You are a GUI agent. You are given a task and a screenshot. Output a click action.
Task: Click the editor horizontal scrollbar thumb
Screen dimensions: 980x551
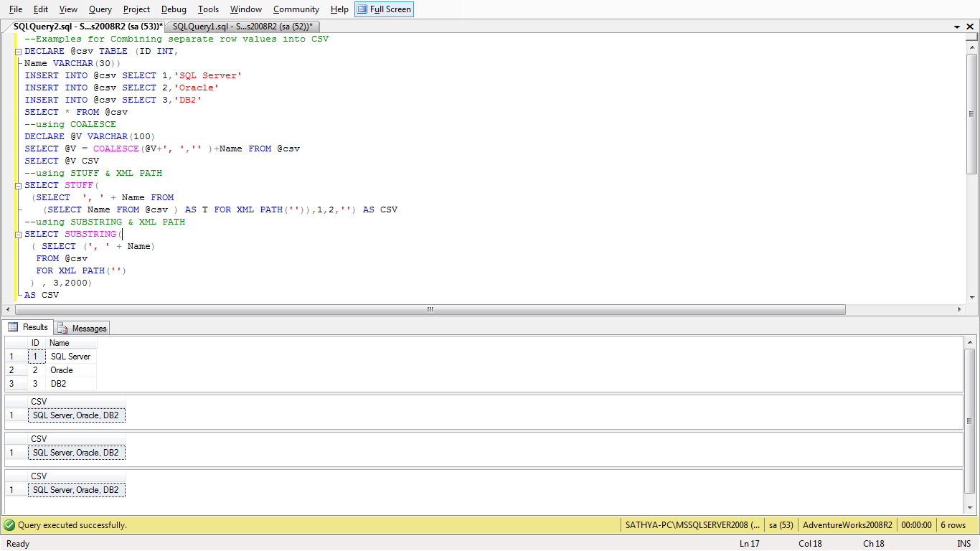pos(430,310)
